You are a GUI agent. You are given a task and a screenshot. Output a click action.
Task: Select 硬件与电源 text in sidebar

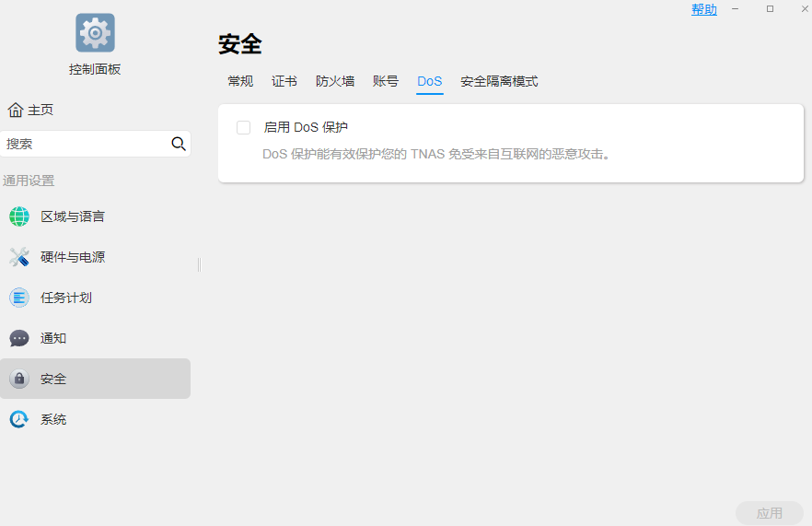click(73, 257)
